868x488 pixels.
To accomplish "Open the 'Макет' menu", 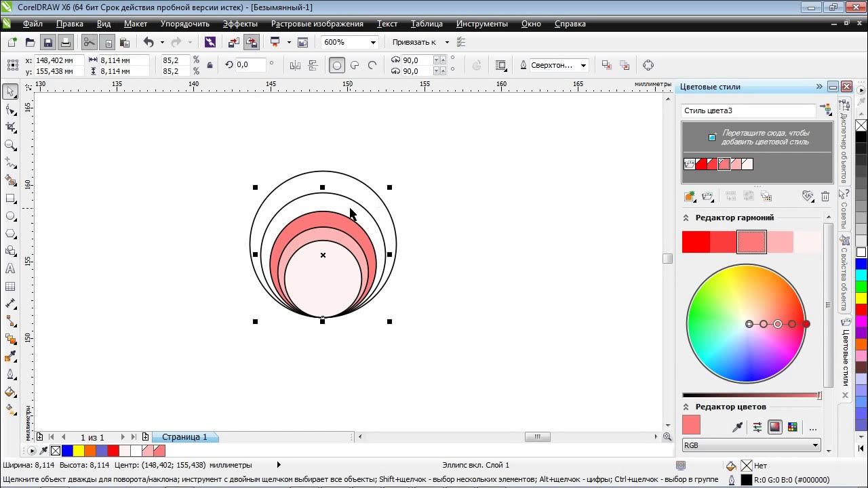I will pyautogui.click(x=136, y=24).
